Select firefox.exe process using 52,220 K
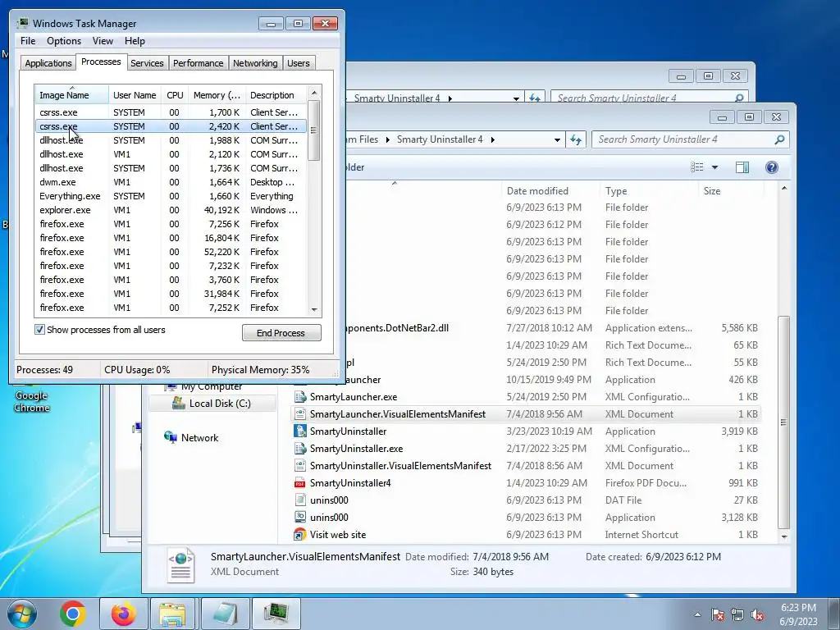Image resolution: width=840 pixels, height=630 pixels. tap(171, 252)
